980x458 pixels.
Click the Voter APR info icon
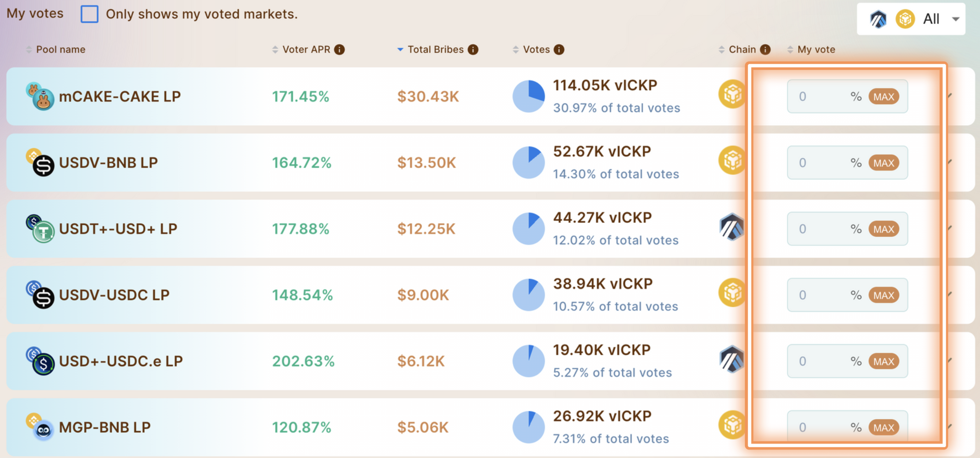pos(339,49)
